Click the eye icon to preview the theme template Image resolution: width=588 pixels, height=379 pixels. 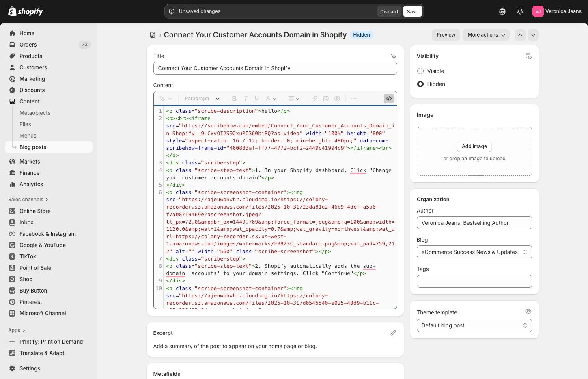click(x=528, y=312)
